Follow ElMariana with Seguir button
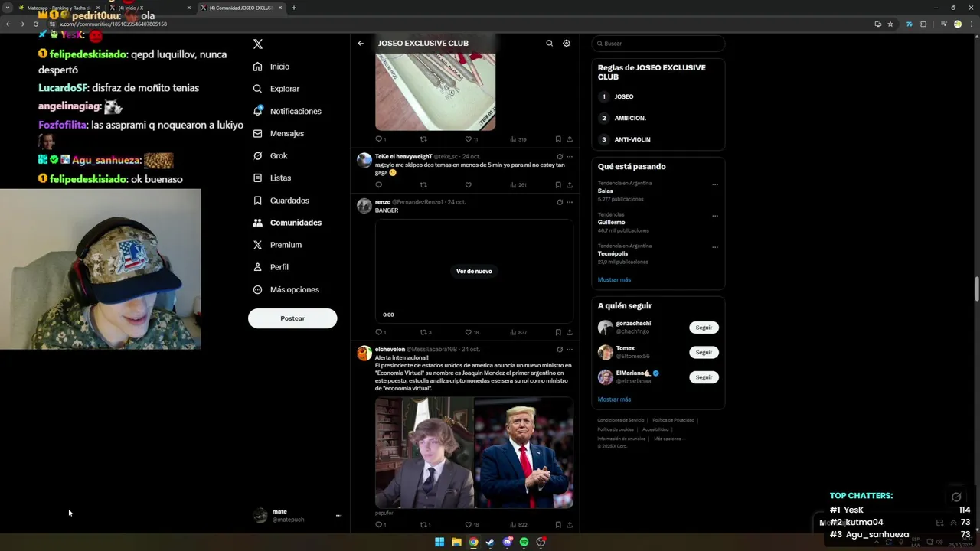 click(x=704, y=377)
